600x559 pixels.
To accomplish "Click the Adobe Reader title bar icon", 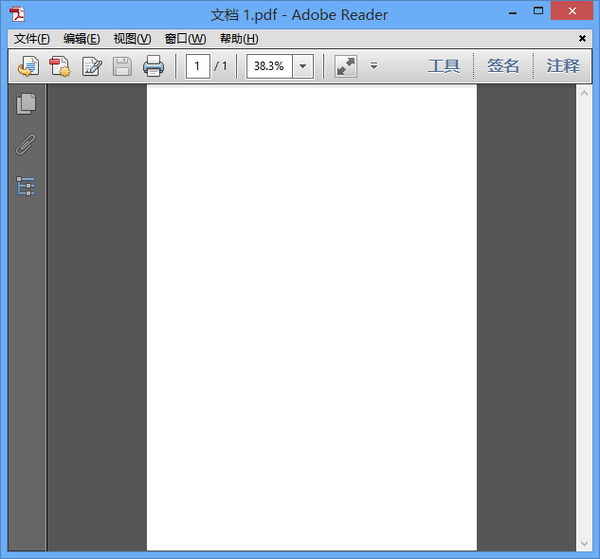I will click(x=17, y=15).
